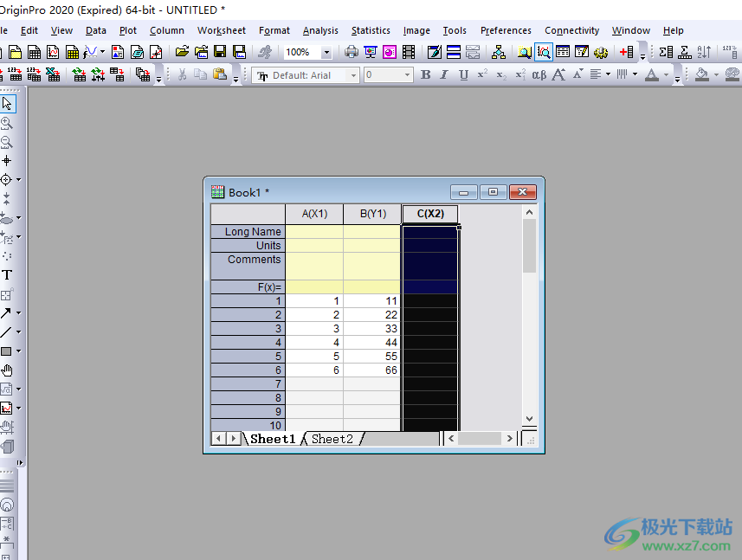This screenshot has height=560, width=742.
Task: Select the Line drawing tool
Action: pyautogui.click(x=6, y=332)
